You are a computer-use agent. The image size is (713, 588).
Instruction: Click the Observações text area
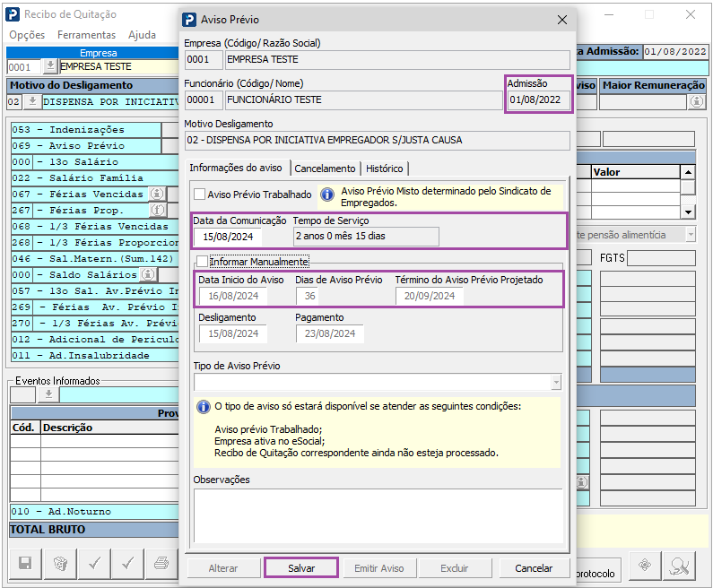click(x=378, y=515)
